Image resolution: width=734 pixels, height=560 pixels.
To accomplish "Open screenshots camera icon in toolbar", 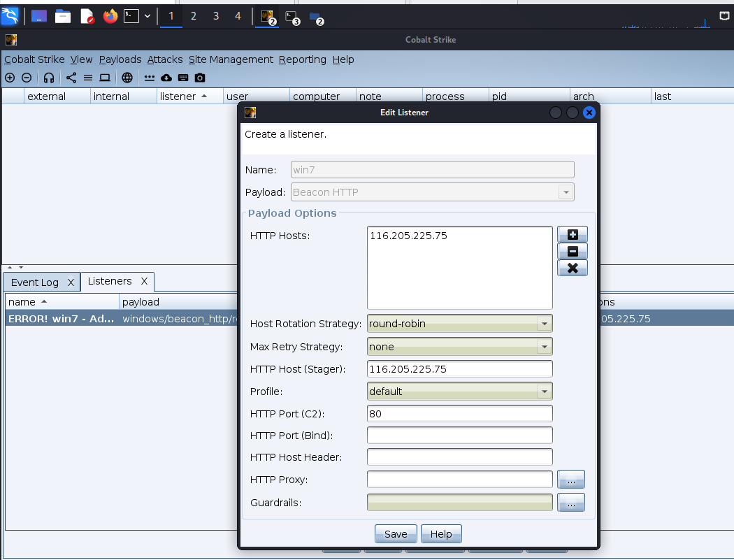I will point(200,78).
